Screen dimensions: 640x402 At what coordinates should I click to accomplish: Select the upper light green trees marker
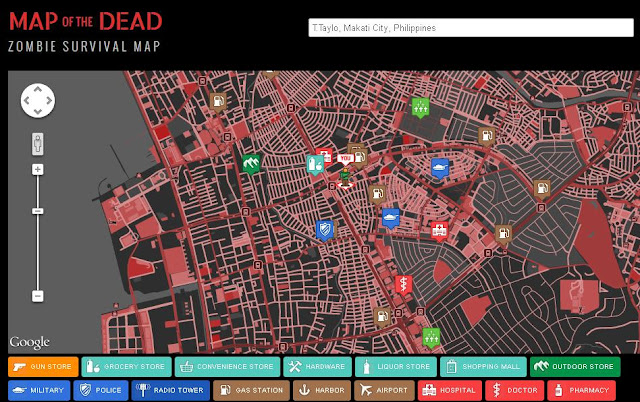pyautogui.click(x=420, y=108)
